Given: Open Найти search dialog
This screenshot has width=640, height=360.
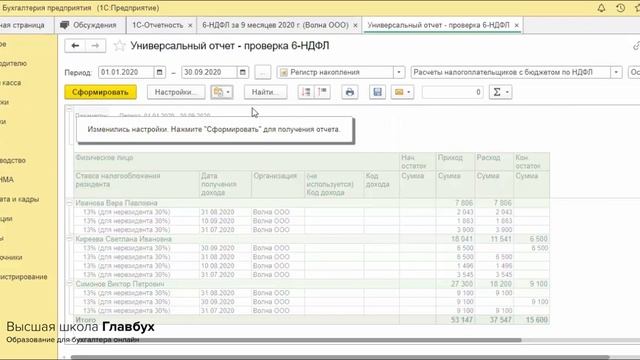Looking at the screenshot, I should (x=266, y=92).
